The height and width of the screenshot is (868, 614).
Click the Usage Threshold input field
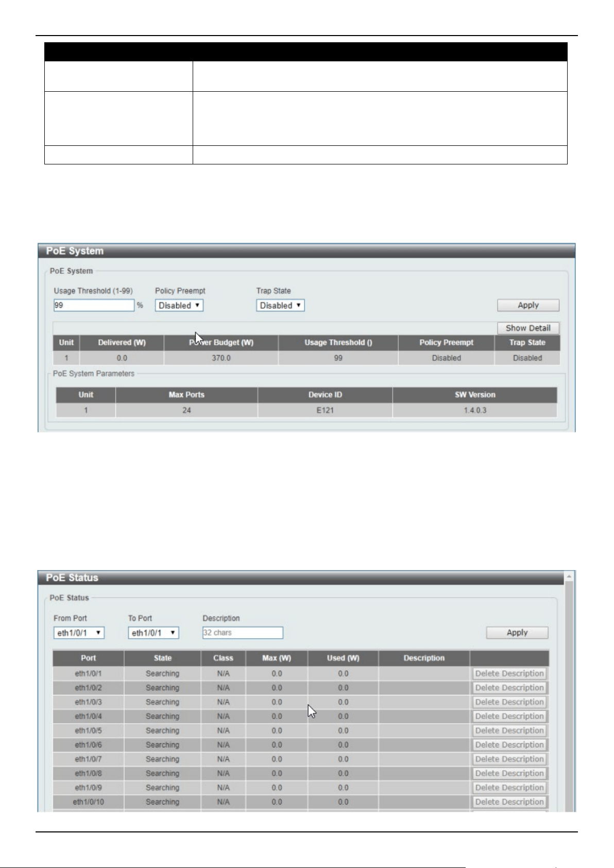point(94,306)
